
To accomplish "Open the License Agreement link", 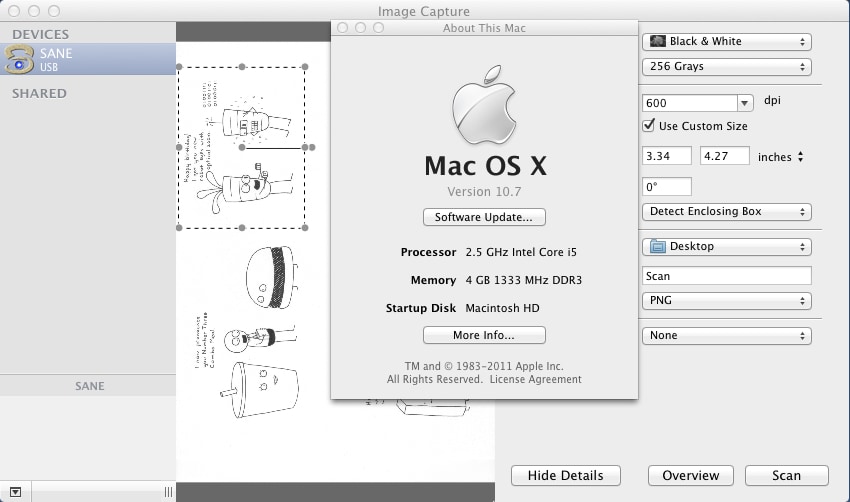I will [x=536, y=379].
